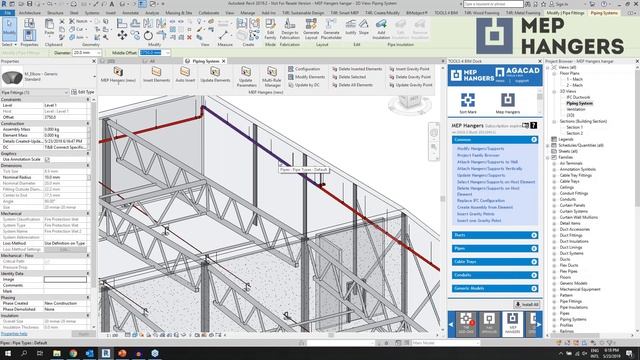
Task: Open the Architecture ribbon tab
Action: [x=30, y=13]
